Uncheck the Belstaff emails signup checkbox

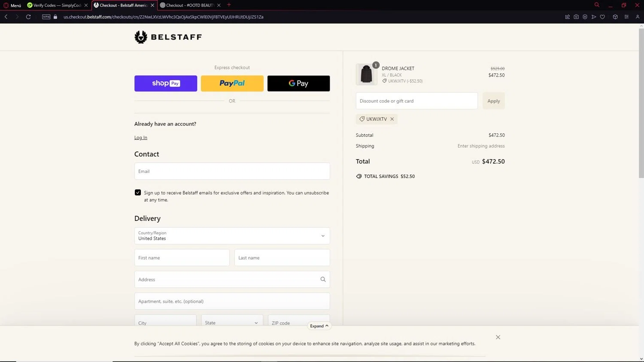coord(138,193)
